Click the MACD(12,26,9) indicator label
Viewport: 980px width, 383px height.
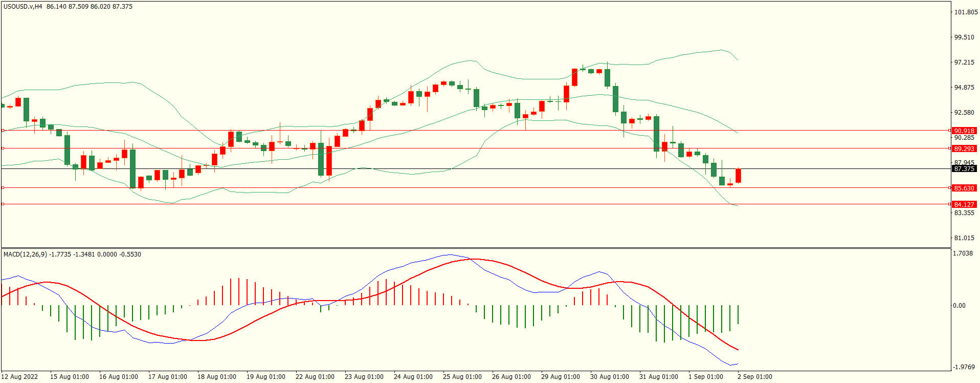pyautogui.click(x=25, y=254)
